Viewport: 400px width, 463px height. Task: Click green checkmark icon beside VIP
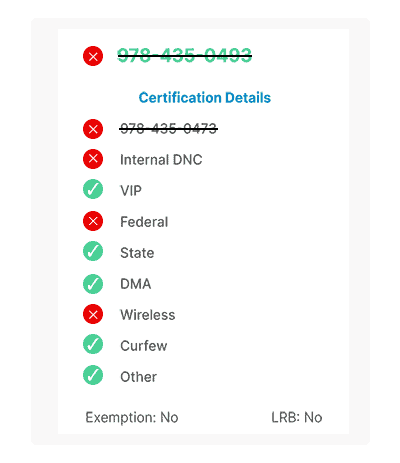(93, 189)
